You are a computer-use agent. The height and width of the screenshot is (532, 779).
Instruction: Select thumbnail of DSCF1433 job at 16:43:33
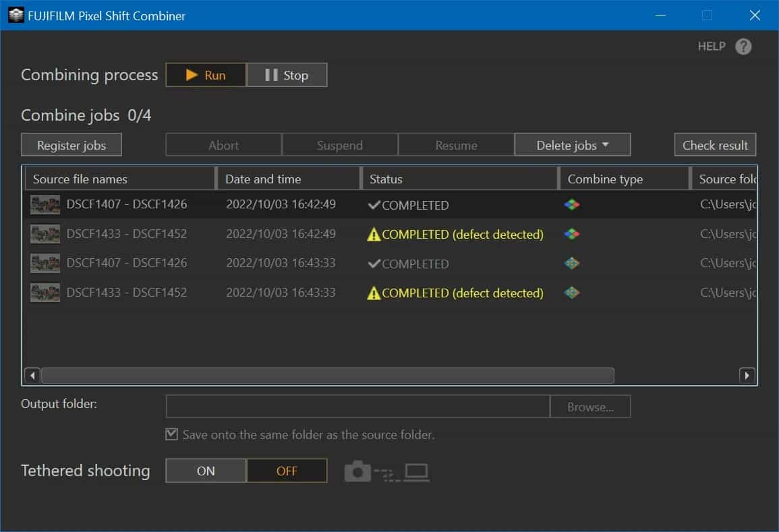[x=45, y=293]
